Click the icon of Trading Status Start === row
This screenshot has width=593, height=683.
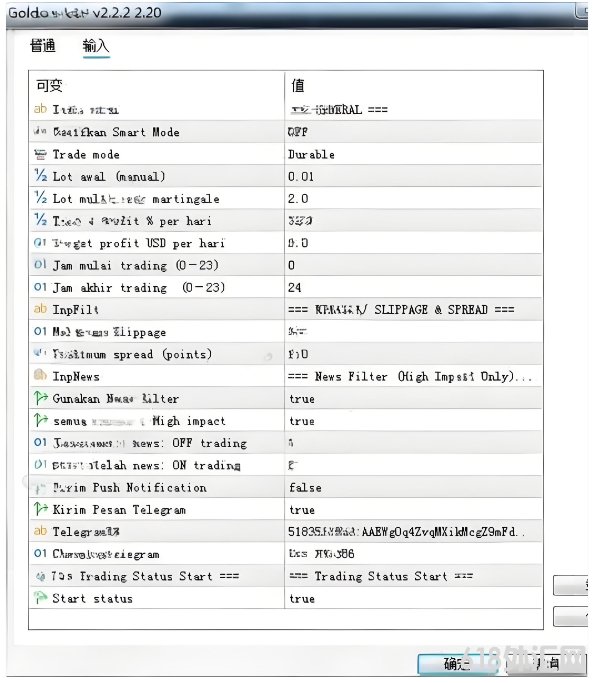pyautogui.click(x=40, y=576)
